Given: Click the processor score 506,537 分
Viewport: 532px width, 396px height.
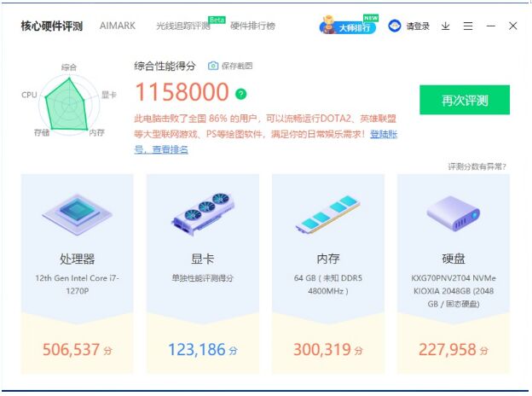Looking at the screenshot, I should [77, 350].
